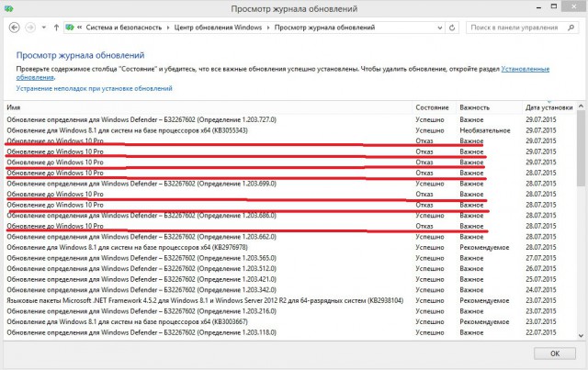Click the scrollbar up arrow
The height and width of the screenshot is (370, 588).
tap(581, 107)
